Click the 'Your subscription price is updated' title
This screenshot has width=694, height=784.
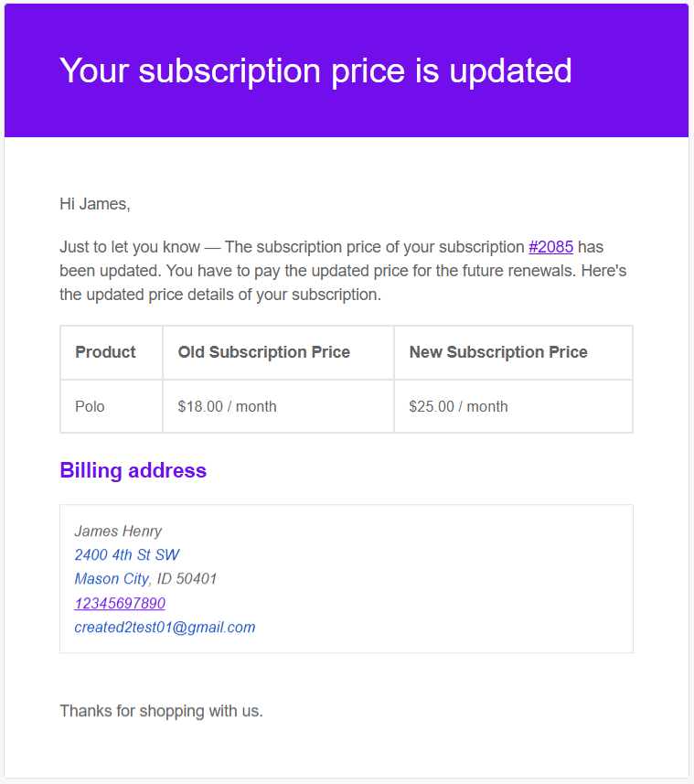(x=315, y=70)
